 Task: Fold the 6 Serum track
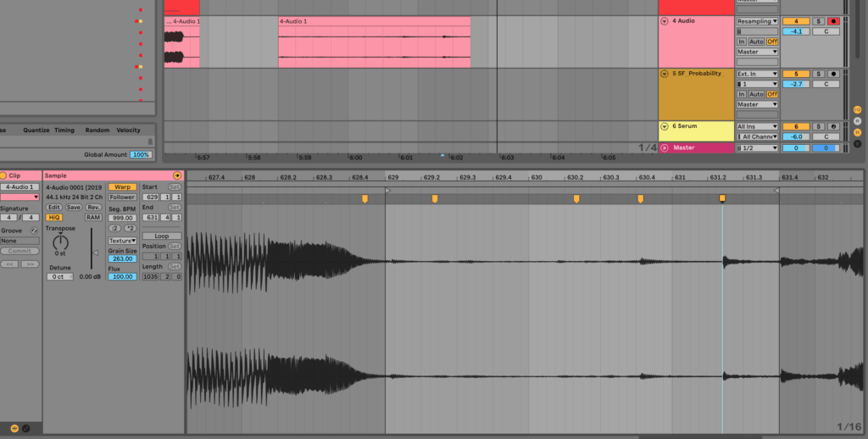[x=665, y=126]
